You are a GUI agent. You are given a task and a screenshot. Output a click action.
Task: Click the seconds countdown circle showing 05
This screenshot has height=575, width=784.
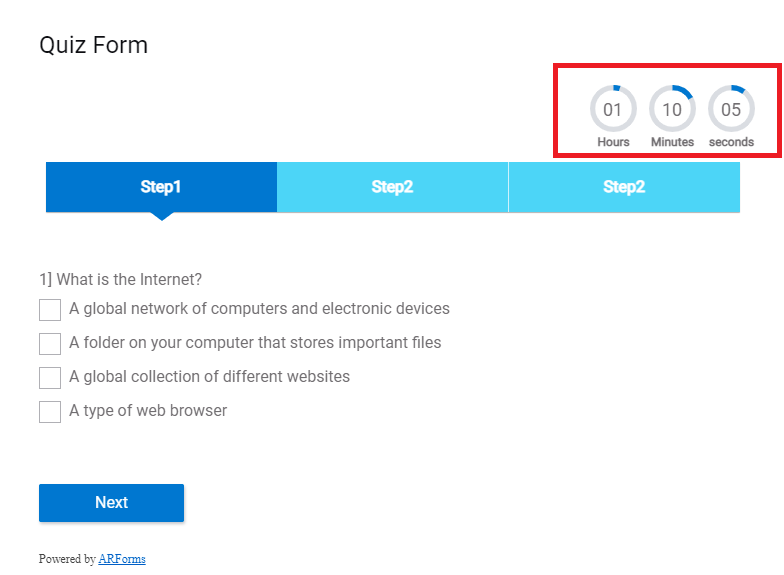(731, 109)
